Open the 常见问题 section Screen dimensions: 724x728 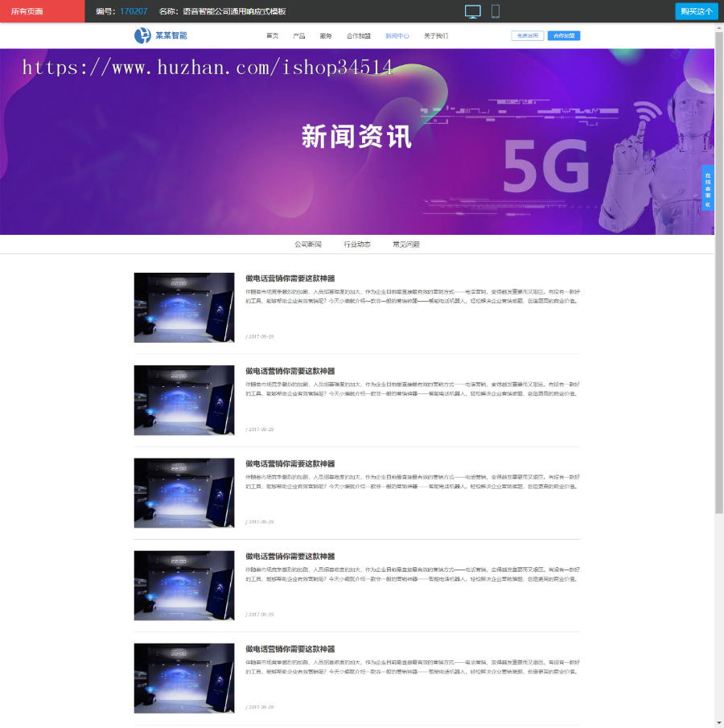405,244
